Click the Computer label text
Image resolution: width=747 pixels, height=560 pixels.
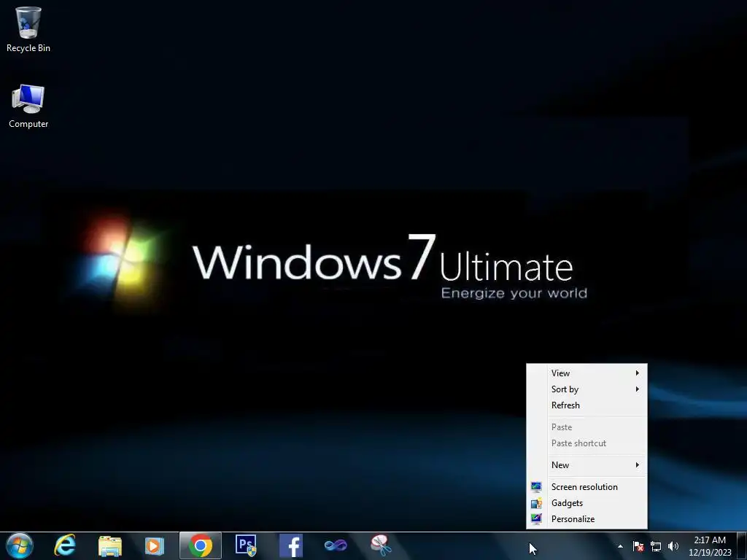[28, 124]
